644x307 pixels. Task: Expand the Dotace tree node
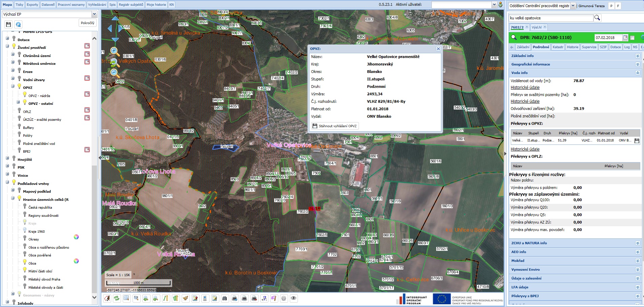coord(7,39)
